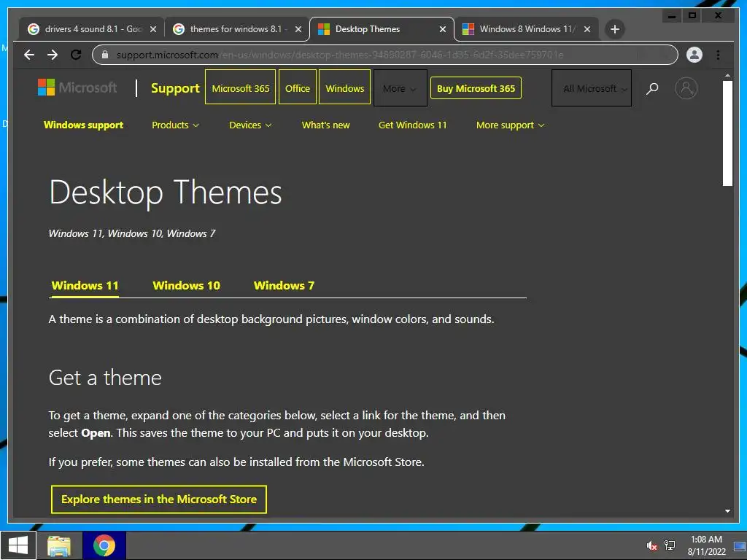Open the Support link

pyautogui.click(x=175, y=88)
